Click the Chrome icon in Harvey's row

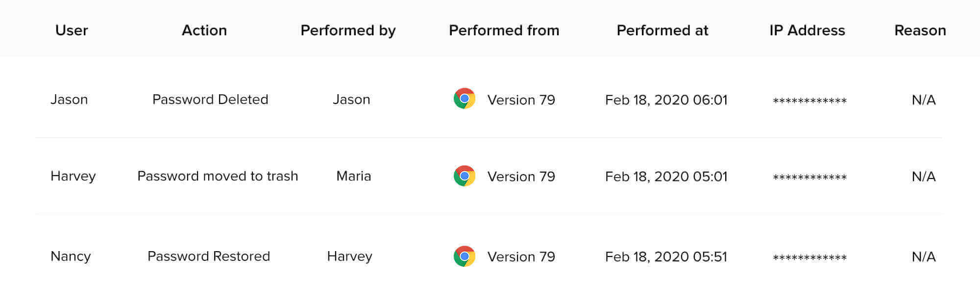pos(465,176)
